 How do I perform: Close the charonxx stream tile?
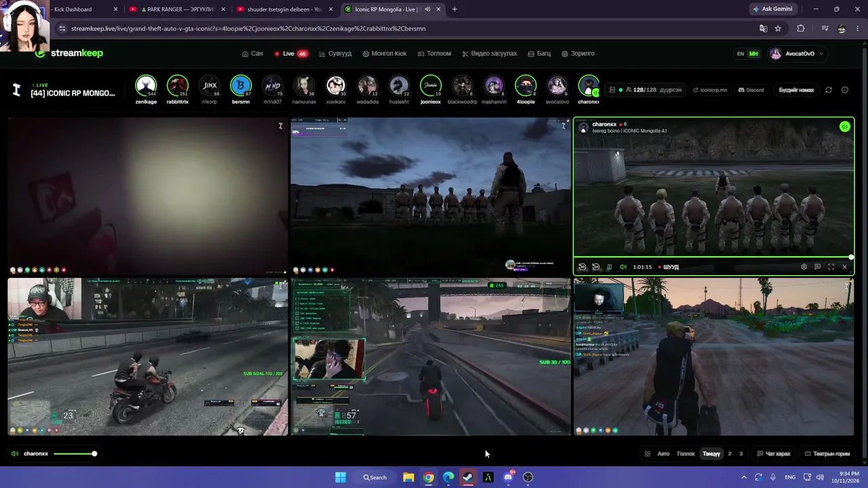point(845,267)
